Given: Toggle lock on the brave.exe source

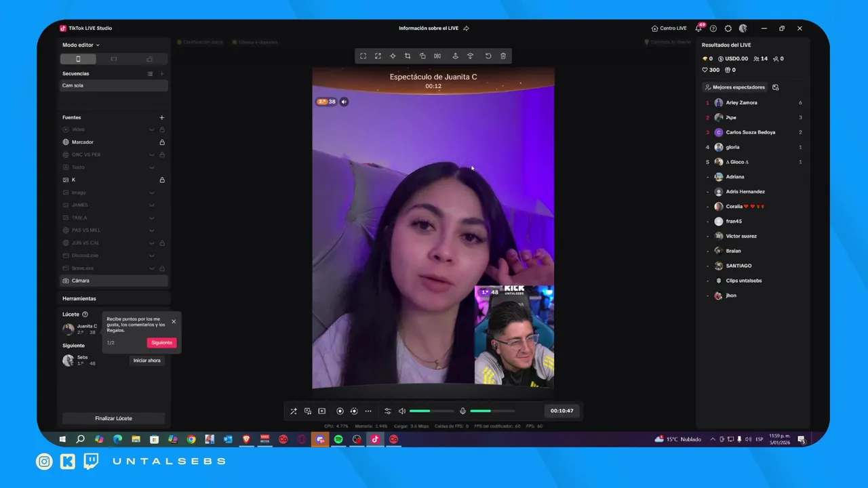Looking at the screenshot, I should (162, 268).
